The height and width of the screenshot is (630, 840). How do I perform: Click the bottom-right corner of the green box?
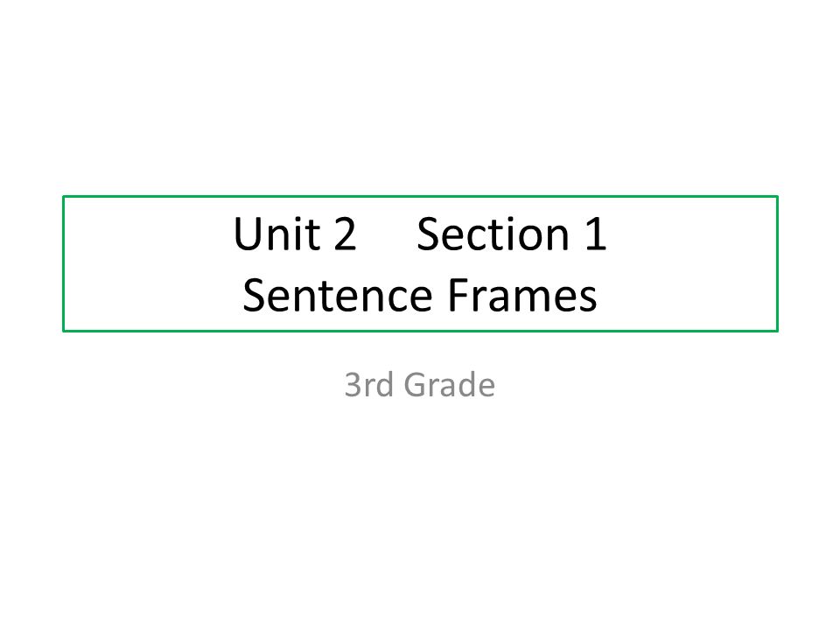[777, 331]
